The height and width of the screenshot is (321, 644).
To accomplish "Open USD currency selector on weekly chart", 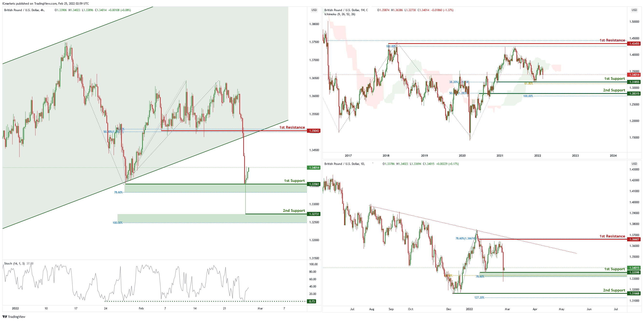I will 634,10.
